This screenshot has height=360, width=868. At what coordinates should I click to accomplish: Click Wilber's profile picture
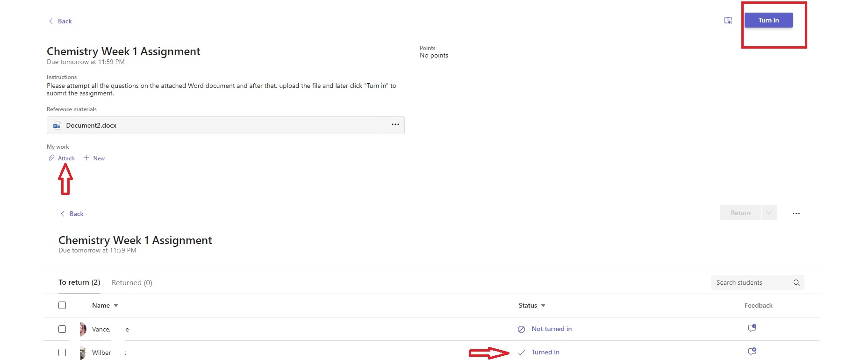pos(83,353)
